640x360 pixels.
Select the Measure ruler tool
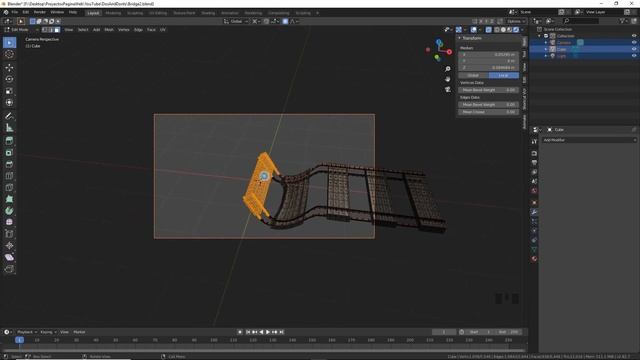click(x=9, y=128)
